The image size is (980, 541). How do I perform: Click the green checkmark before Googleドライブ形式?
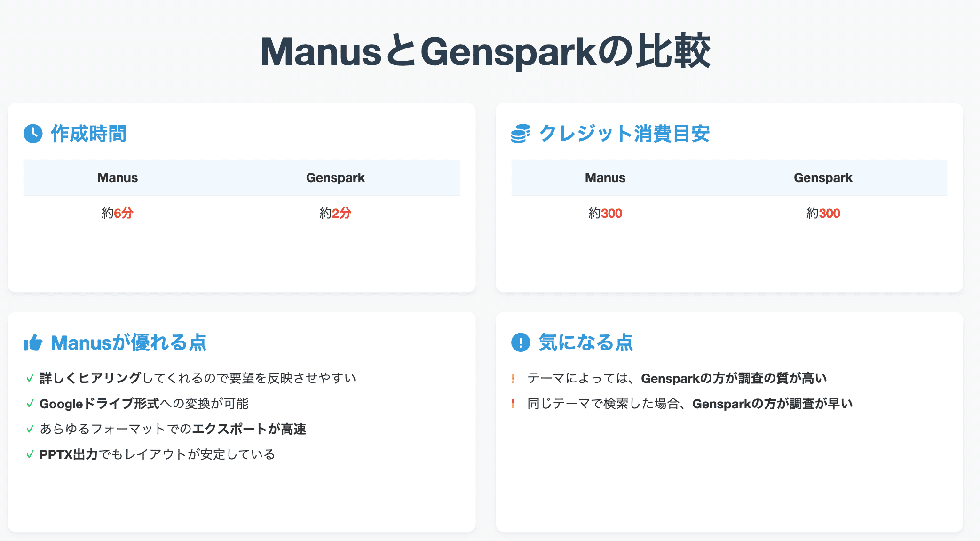[x=30, y=403]
